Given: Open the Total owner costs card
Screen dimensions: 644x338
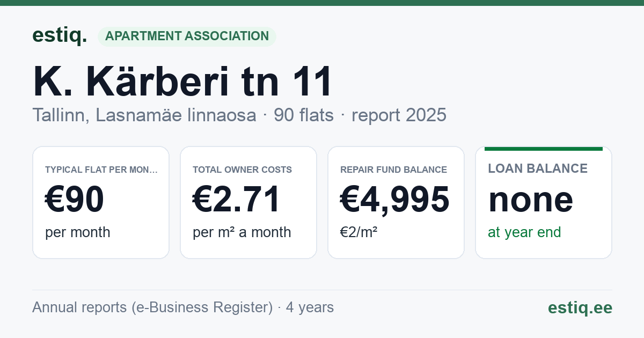Looking at the screenshot, I should click(x=248, y=202).
